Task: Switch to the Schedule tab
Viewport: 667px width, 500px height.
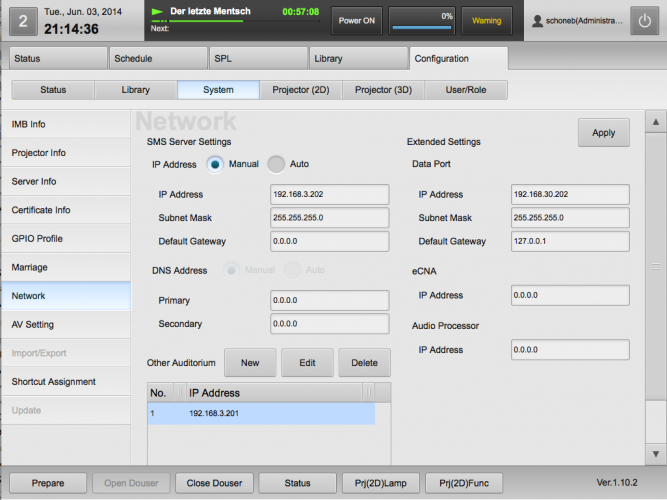Action: click(x=154, y=59)
